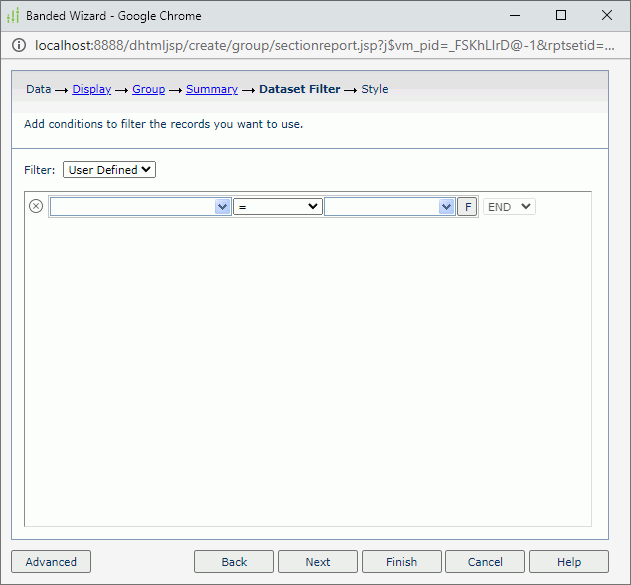Expand the value dropdown

point(389,207)
